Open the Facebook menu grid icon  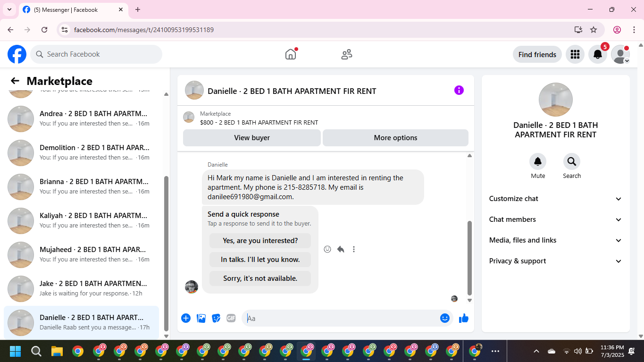coord(575,54)
